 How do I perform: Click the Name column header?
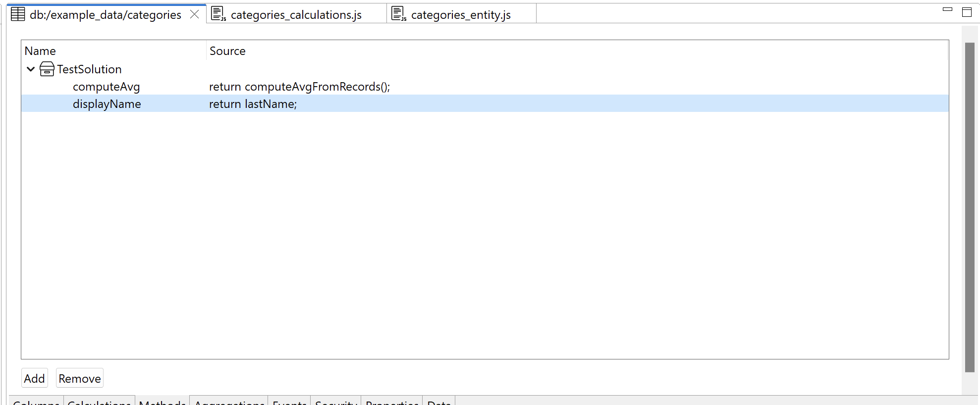coord(113,51)
